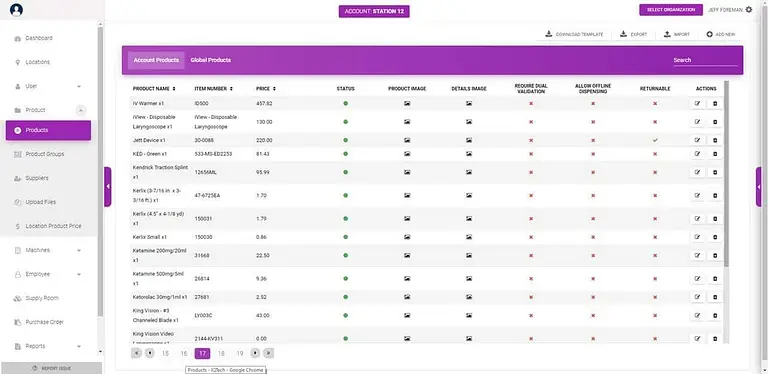Click the Search field in purple header
768x374 pixels.
coord(705,60)
